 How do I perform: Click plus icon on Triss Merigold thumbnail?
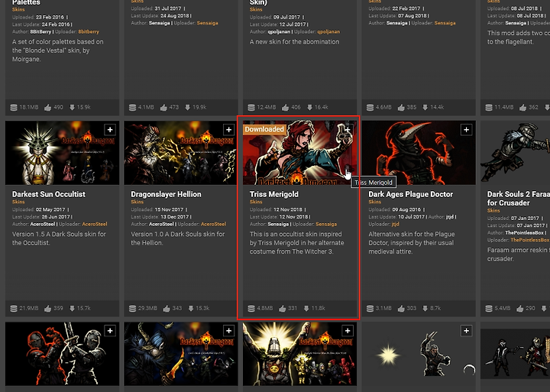pyautogui.click(x=348, y=130)
